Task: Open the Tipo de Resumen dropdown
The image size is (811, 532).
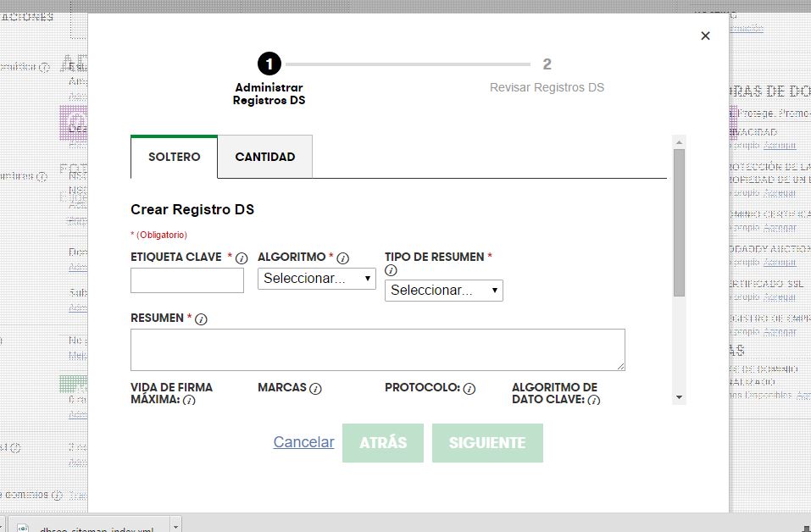Action: click(x=443, y=291)
